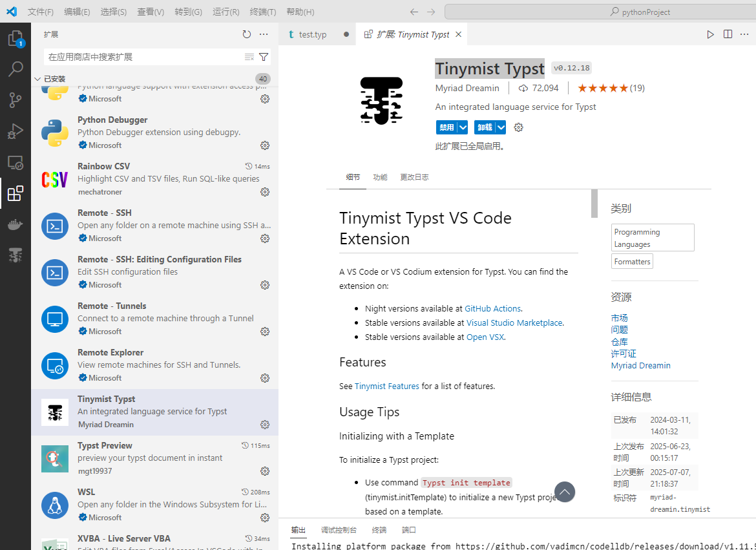Viewport: 756px width, 550px height.
Task: Follow the Tinymist Features link
Action: click(x=386, y=386)
